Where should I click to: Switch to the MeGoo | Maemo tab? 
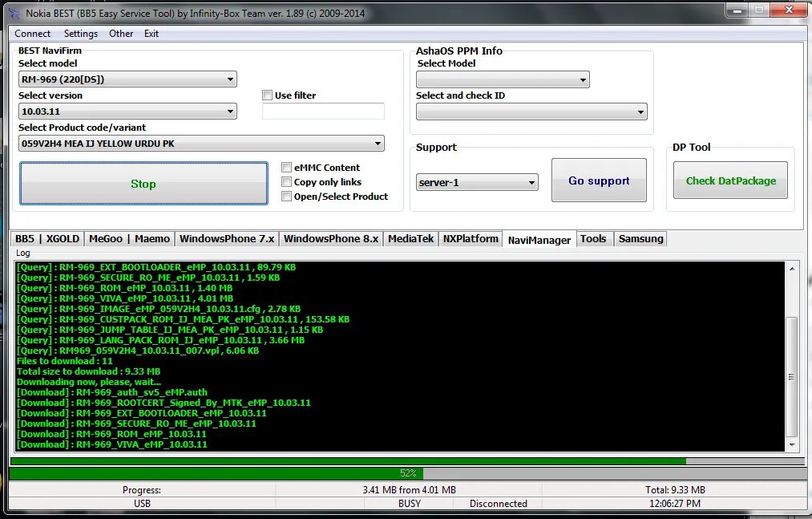pos(129,239)
